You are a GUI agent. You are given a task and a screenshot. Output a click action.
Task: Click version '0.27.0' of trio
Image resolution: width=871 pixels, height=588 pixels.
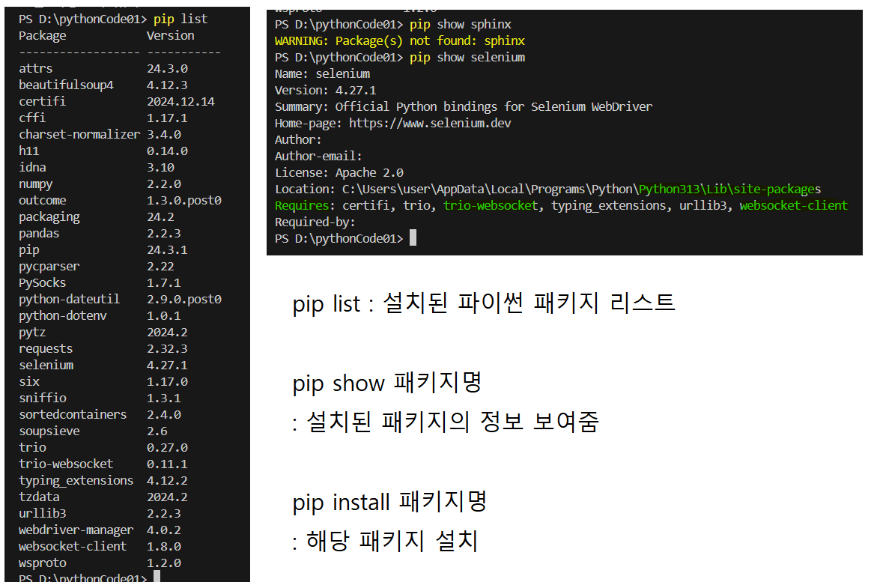click(x=167, y=448)
